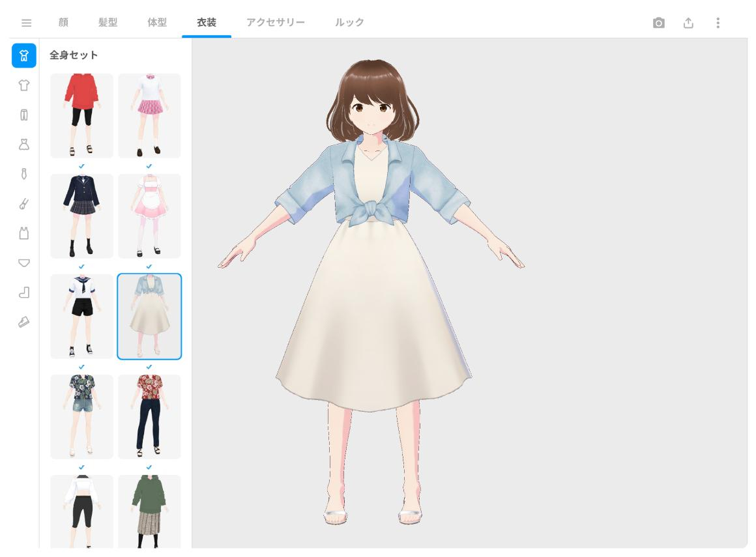The height and width of the screenshot is (557, 756).
Task: Choose the white crop top with black leggings
Action: pos(82,511)
